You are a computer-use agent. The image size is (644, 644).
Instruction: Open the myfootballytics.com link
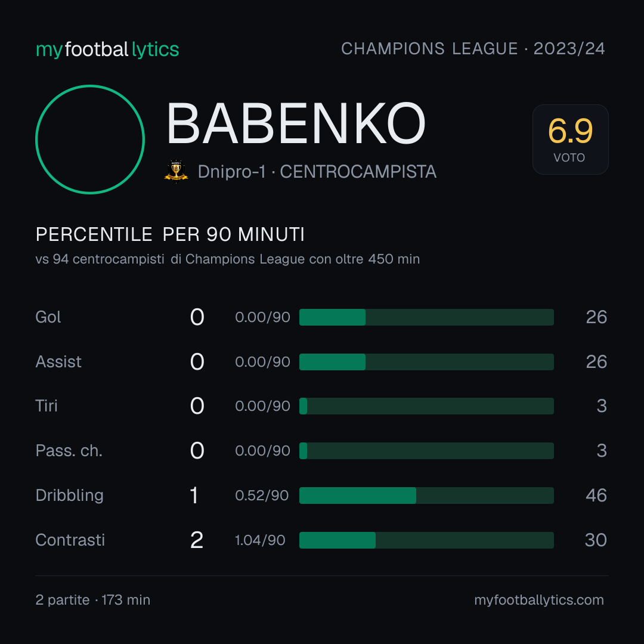point(539,600)
